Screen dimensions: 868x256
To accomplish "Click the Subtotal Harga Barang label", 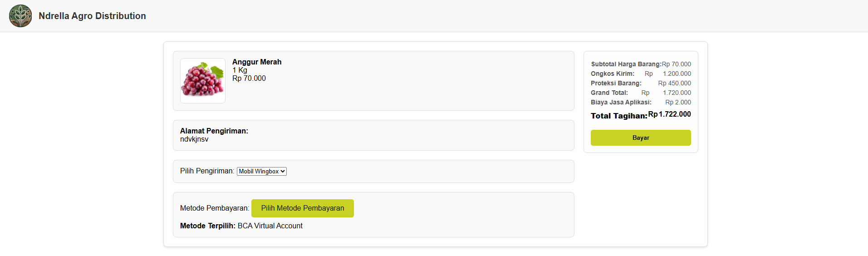I will tap(626, 64).
